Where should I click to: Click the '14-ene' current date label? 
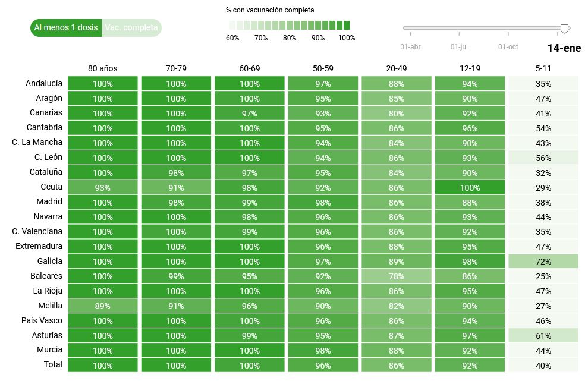point(564,48)
